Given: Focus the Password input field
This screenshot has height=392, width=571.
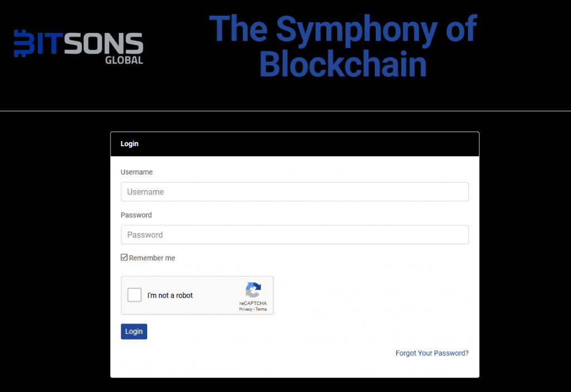Looking at the screenshot, I should [294, 235].
